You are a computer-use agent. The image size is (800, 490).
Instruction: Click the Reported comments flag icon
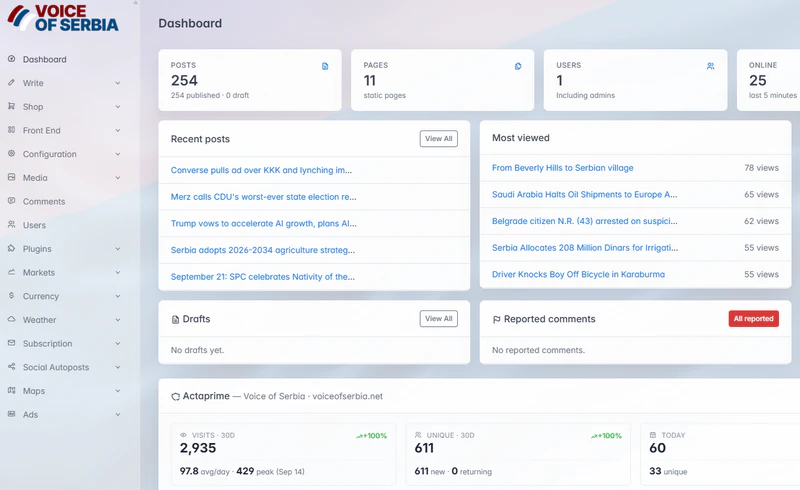[496, 320]
